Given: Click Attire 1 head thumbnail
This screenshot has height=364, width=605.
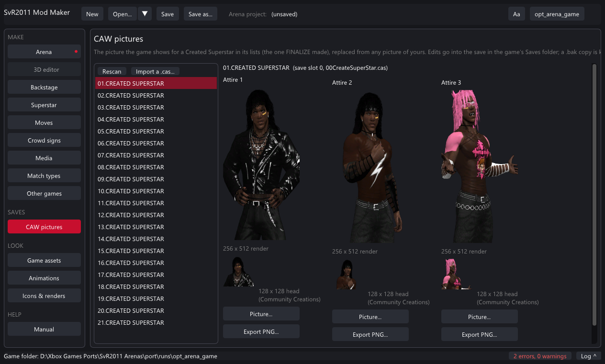Looking at the screenshot, I should click(238, 271).
